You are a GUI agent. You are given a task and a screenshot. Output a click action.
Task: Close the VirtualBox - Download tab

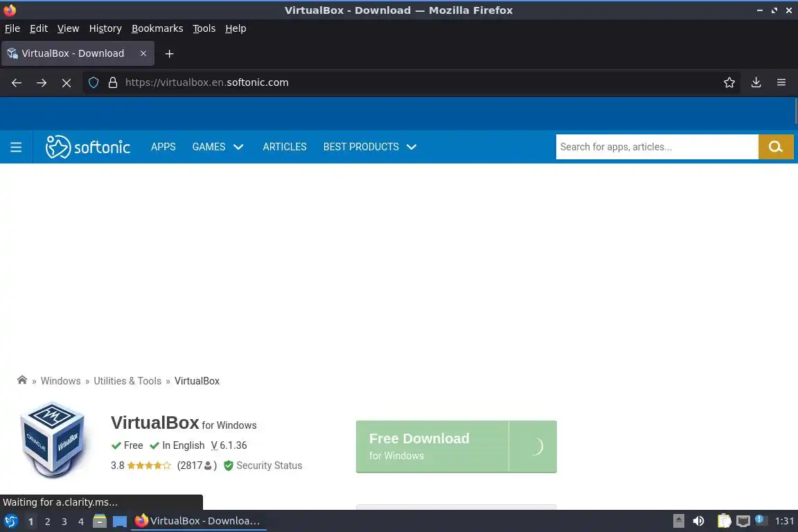(143, 53)
